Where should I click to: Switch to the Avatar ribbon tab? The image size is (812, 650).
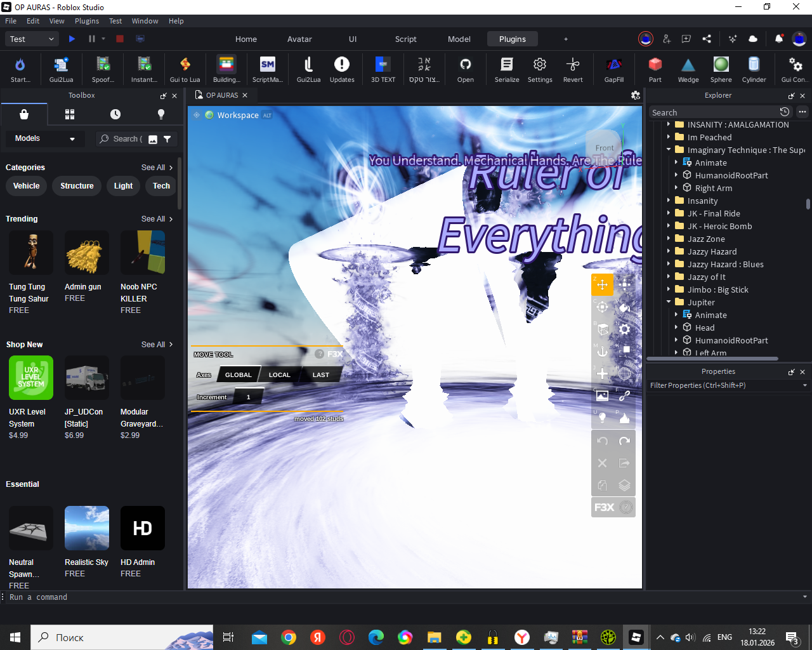coord(299,39)
